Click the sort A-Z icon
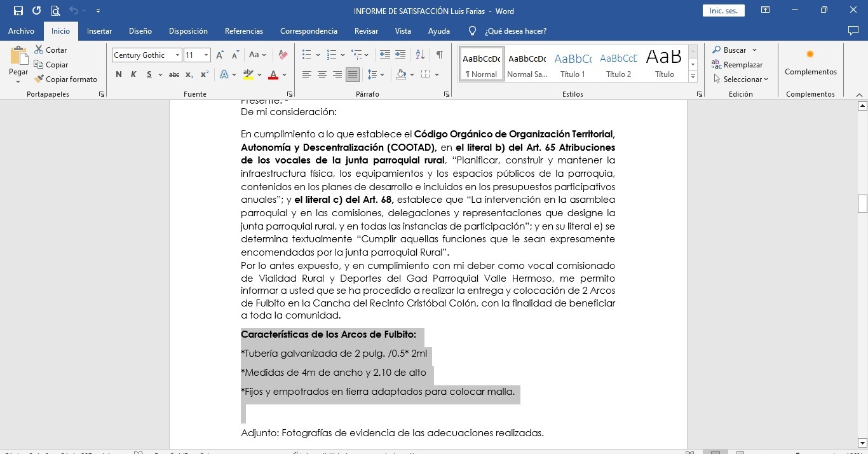 420,55
